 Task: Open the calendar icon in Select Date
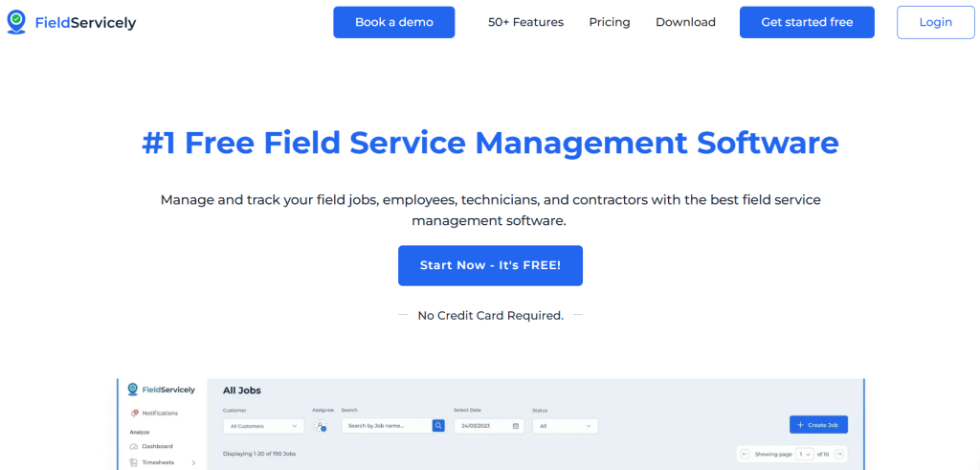pos(516,426)
